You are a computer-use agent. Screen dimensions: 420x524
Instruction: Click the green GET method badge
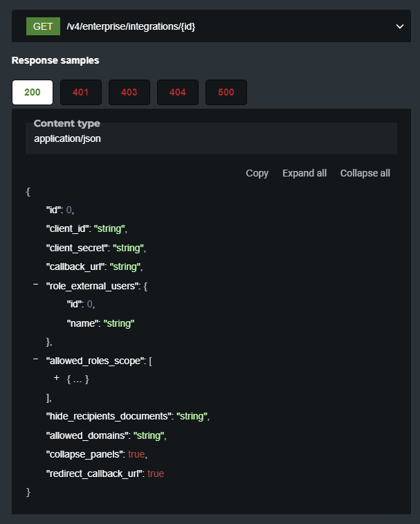click(44, 26)
